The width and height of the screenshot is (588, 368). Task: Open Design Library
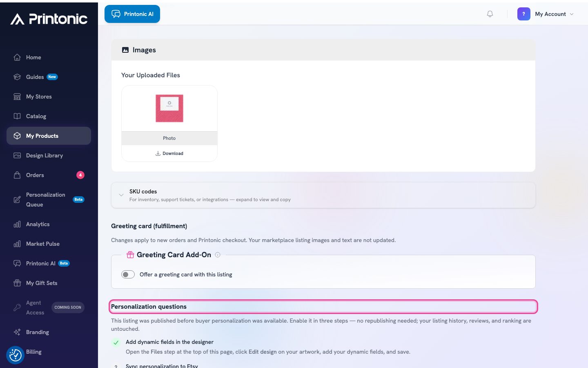coord(49,155)
